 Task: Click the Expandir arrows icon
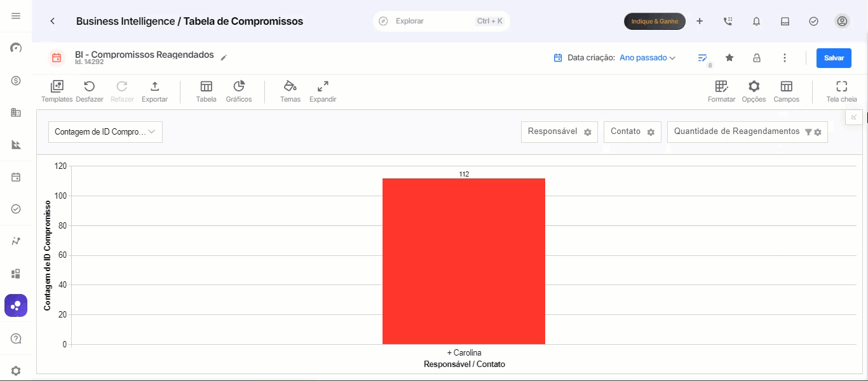tap(323, 86)
